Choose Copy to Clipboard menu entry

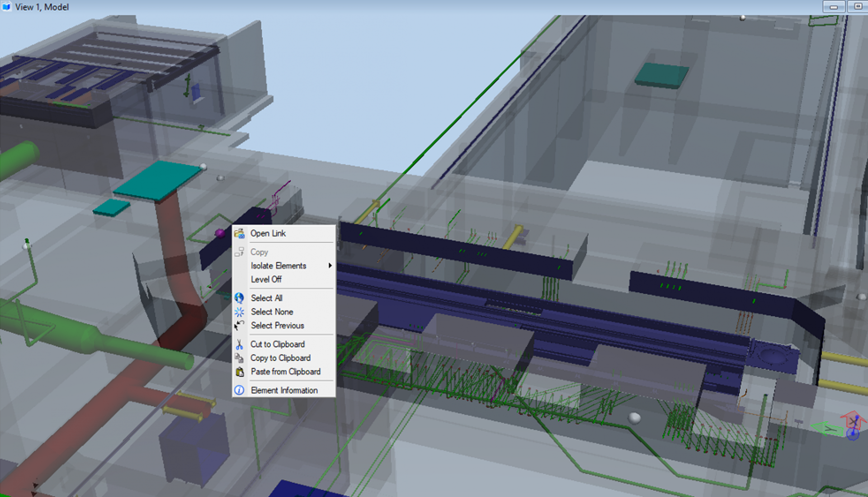pos(280,358)
